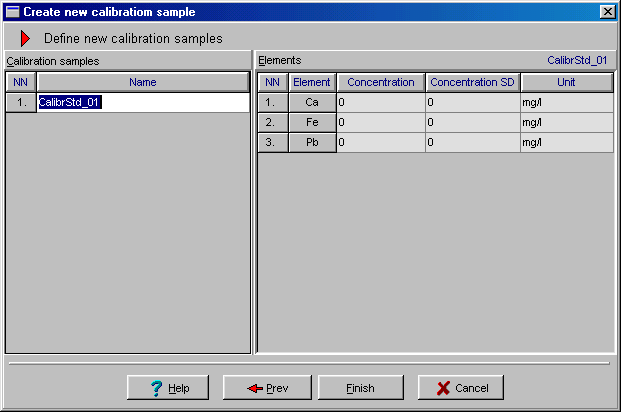Click the Help button

[168, 388]
